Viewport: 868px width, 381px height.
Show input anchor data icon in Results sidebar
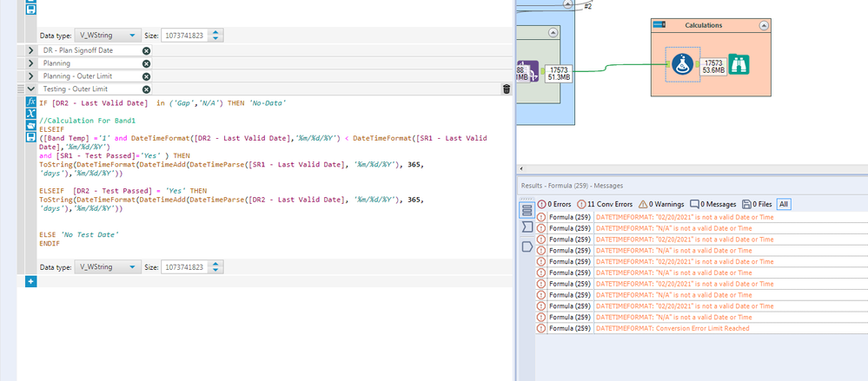coord(527,227)
